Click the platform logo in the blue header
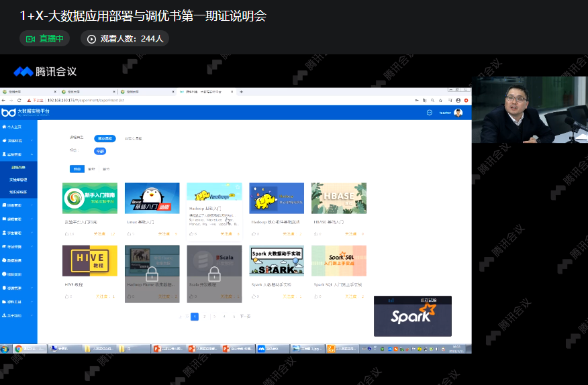588x385 pixels. [x=9, y=112]
